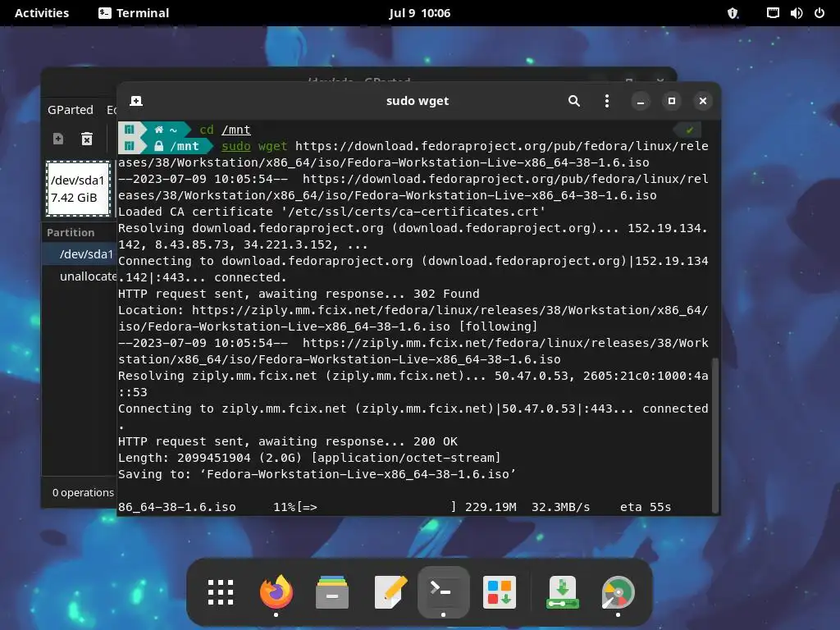This screenshot has width=840, height=630.
Task: Open the Files manager from the dock
Action: tap(332, 592)
